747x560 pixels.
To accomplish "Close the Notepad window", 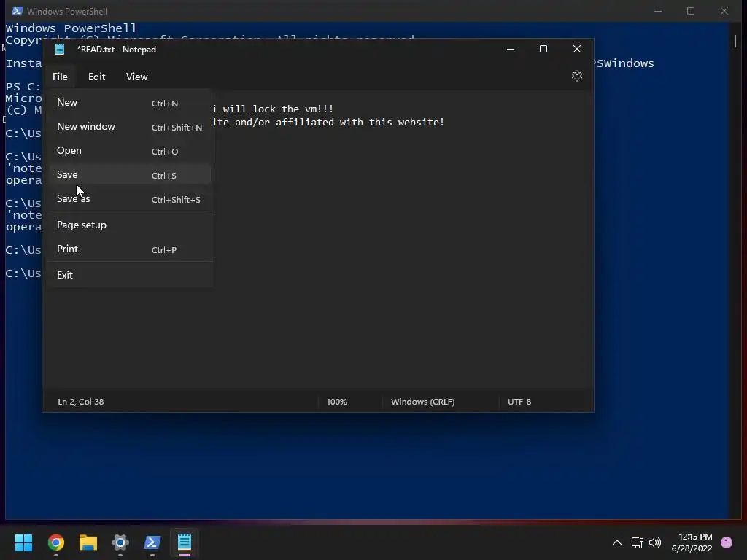I will [x=577, y=49].
